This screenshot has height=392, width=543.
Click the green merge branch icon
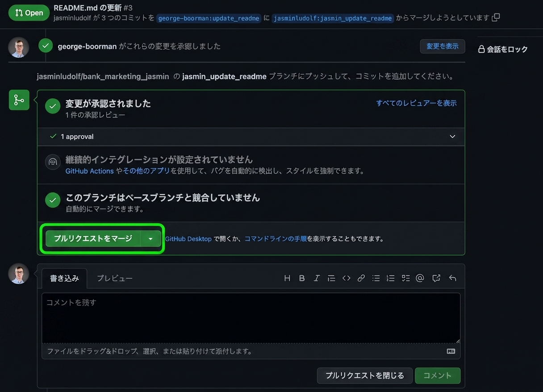coord(19,100)
